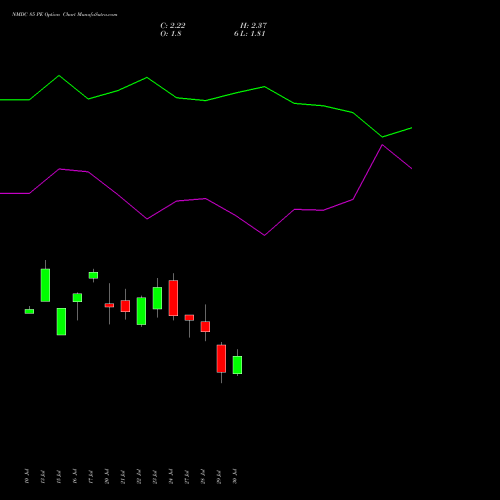Click the small green candlestick above 10 Jul
The height and width of the screenshot is (500, 500).
[x=29, y=311]
